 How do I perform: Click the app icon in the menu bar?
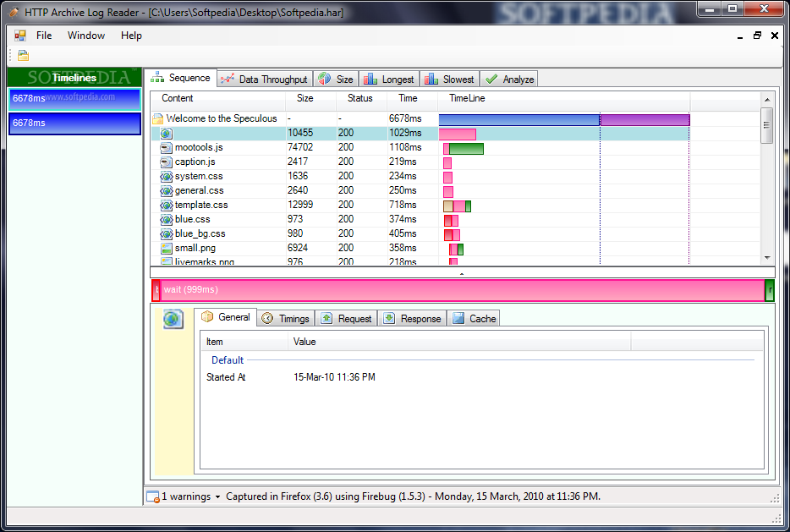pyautogui.click(x=20, y=36)
